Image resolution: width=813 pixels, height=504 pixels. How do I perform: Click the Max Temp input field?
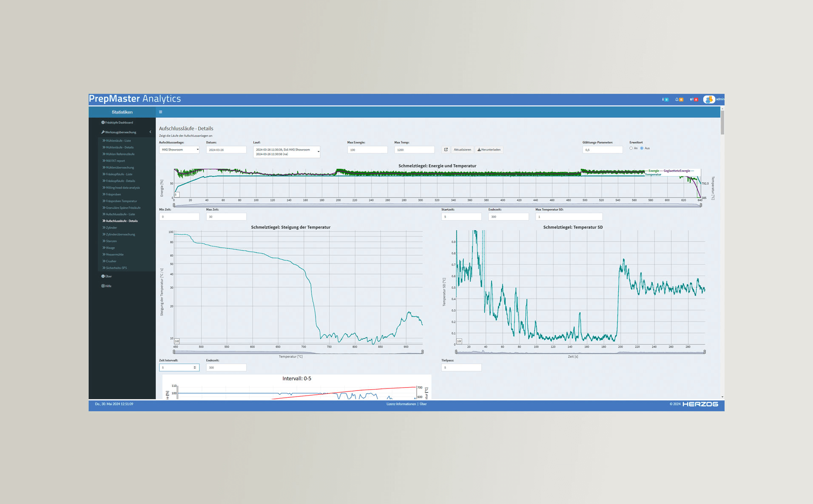pos(414,150)
